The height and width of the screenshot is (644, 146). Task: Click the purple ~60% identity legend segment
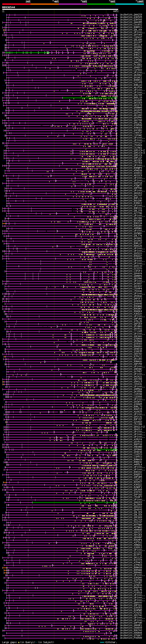[x=73, y=4]
